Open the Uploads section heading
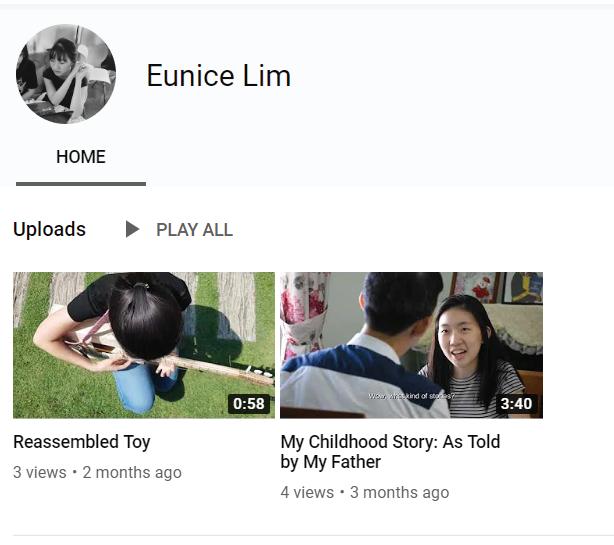This screenshot has width=614, height=545. (x=49, y=229)
